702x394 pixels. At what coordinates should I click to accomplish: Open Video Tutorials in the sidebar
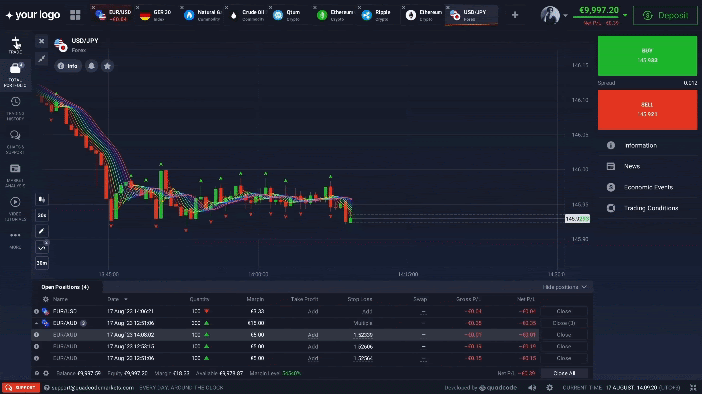[x=15, y=209]
